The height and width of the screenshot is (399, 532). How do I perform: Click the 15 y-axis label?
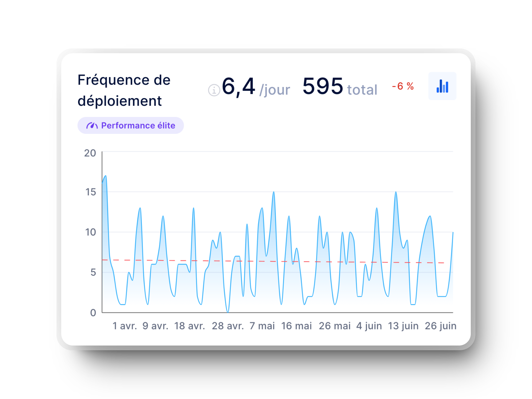91,192
